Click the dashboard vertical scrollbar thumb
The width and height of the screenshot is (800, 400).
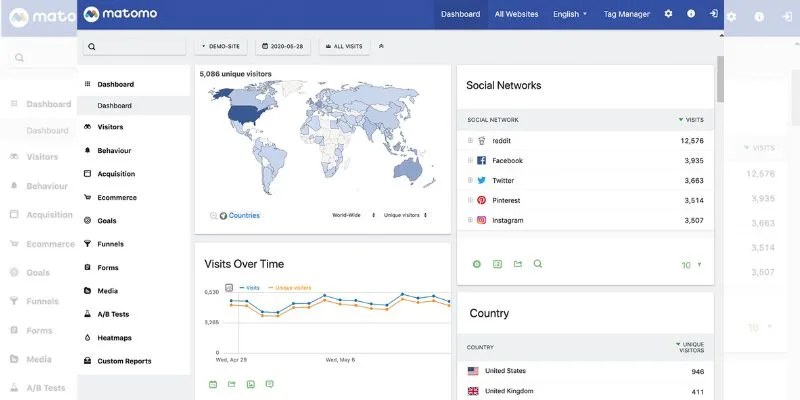click(720, 79)
